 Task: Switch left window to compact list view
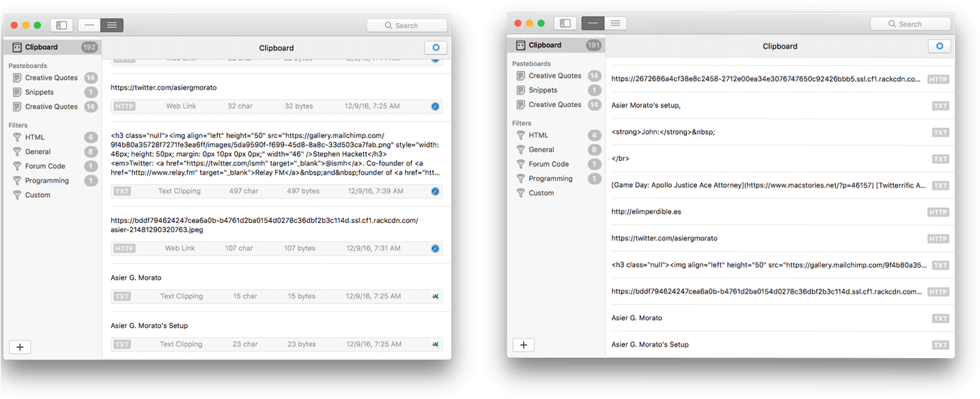tap(89, 25)
